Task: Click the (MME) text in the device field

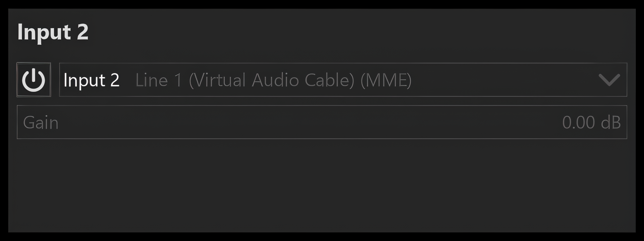Action: 386,80
